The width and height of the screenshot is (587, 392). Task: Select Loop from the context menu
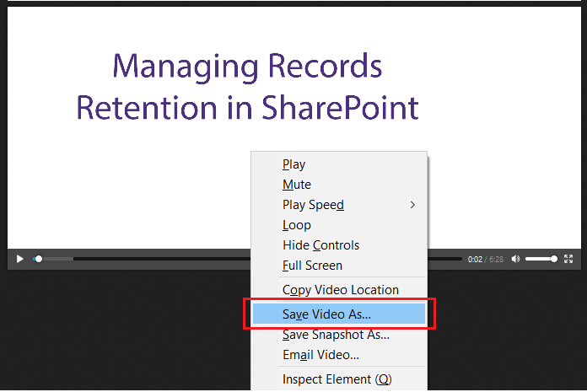click(x=339, y=225)
